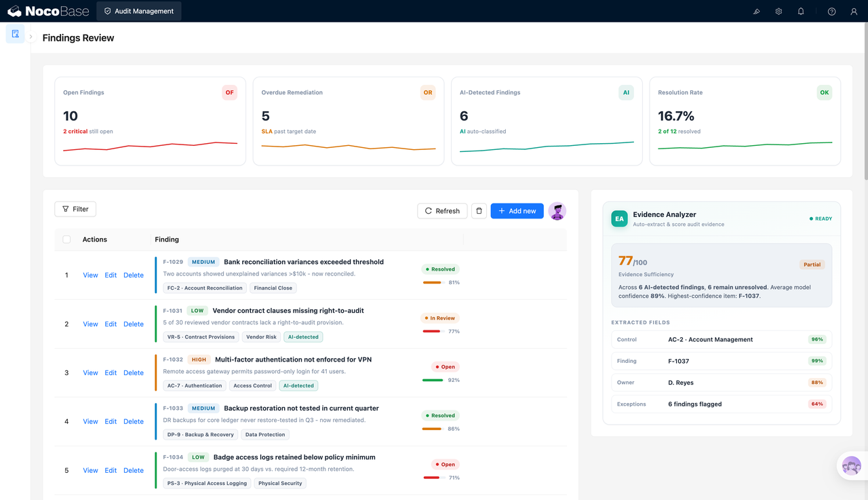
Task: Delete finding F-1034
Action: (134, 471)
